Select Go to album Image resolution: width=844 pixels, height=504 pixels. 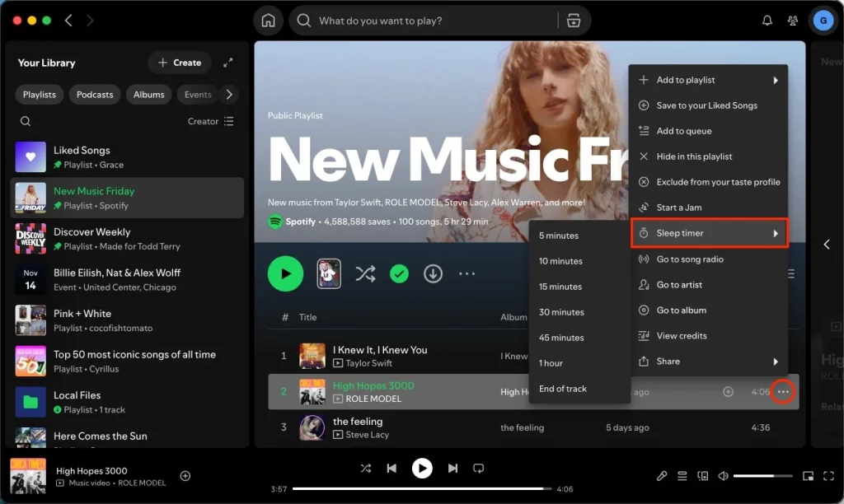click(x=708, y=310)
